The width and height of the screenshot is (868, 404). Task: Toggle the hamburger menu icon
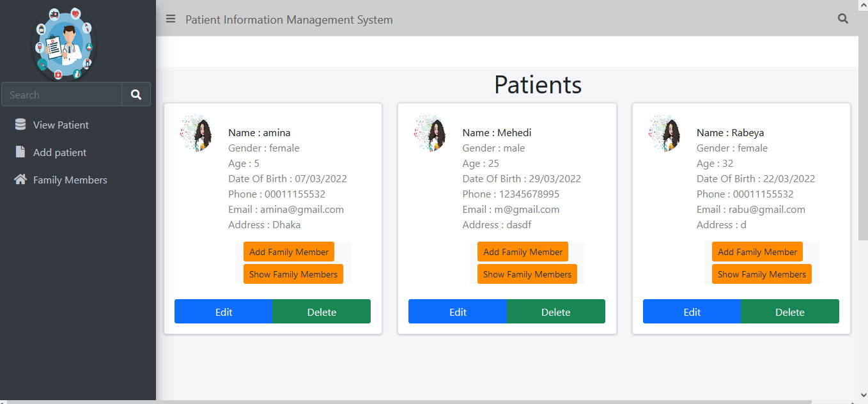coord(171,19)
